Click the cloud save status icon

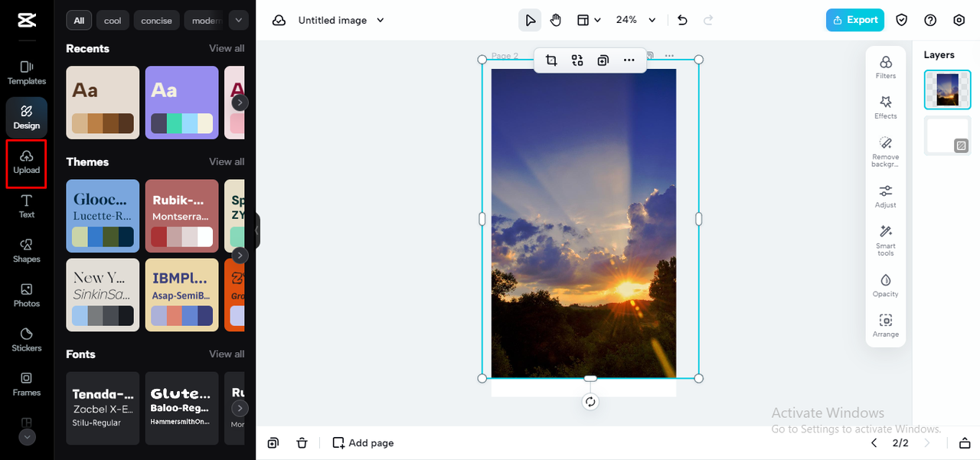(x=279, y=20)
